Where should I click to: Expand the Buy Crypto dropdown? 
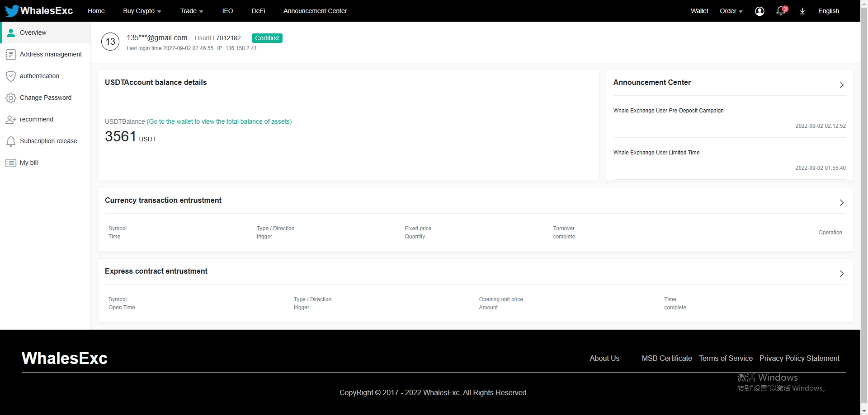[142, 11]
